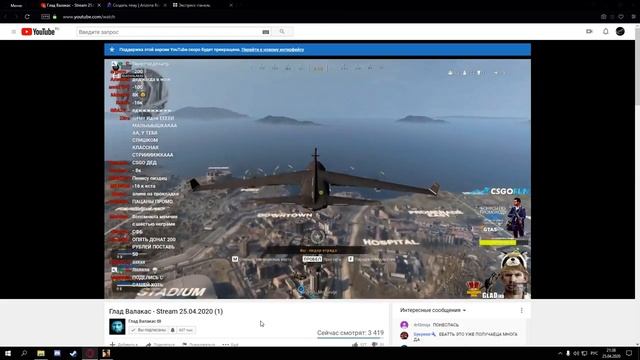The height and width of the screenshot is (360, 640).
Task: Click the snapshot camera icon in browser toolbar
Action: (604, 17)
